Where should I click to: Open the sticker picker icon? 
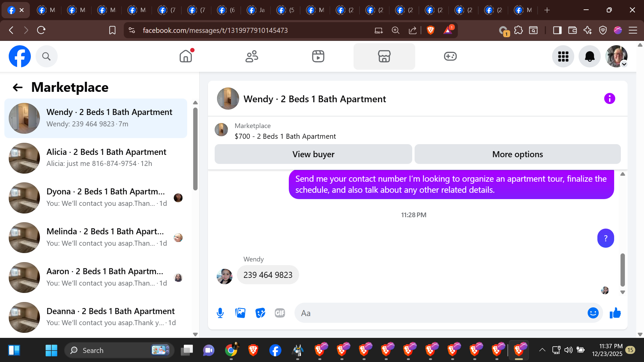point(260,313)
